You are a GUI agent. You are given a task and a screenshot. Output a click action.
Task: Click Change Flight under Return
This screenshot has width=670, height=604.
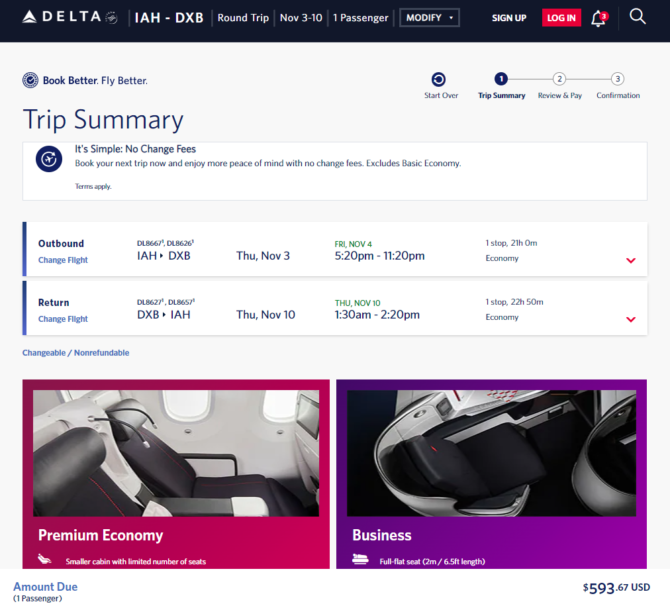(63, 319)
